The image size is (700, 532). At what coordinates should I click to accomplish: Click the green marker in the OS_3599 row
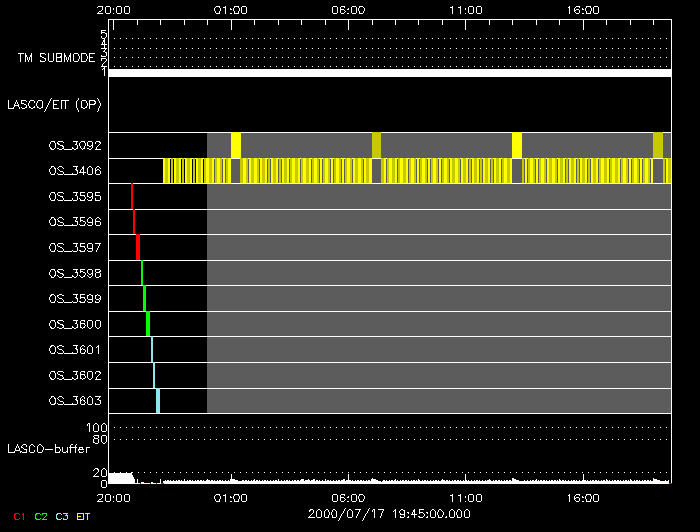(x=145, y=298)
